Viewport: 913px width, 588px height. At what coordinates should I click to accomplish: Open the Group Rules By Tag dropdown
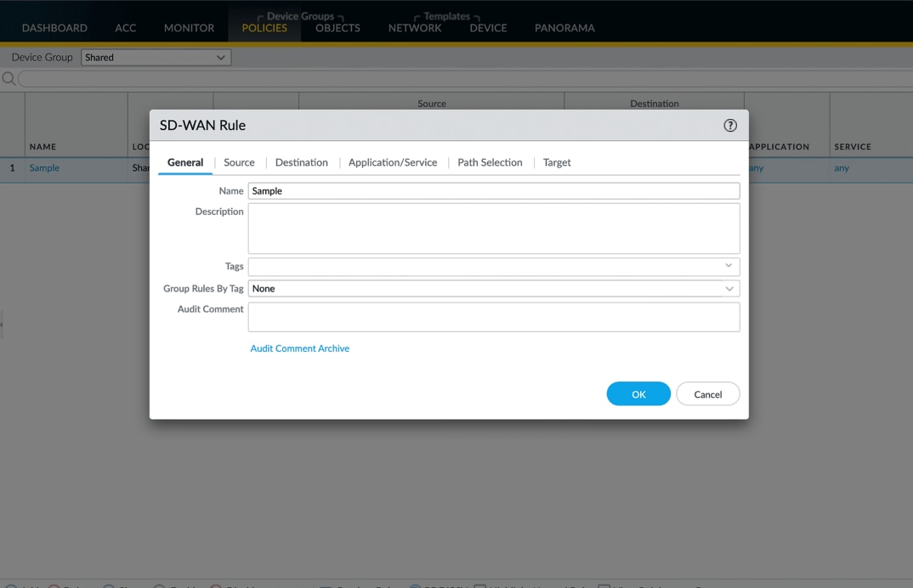[493, 288]
